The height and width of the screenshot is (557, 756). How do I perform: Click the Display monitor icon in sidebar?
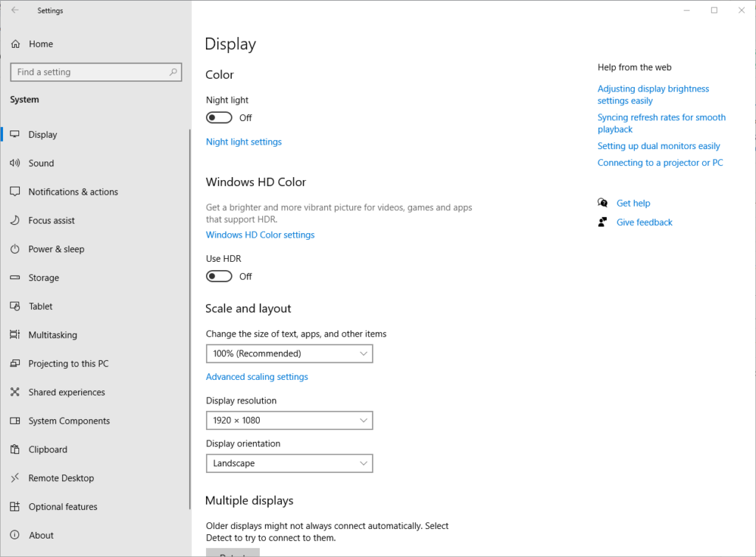(x=15, y=134)
